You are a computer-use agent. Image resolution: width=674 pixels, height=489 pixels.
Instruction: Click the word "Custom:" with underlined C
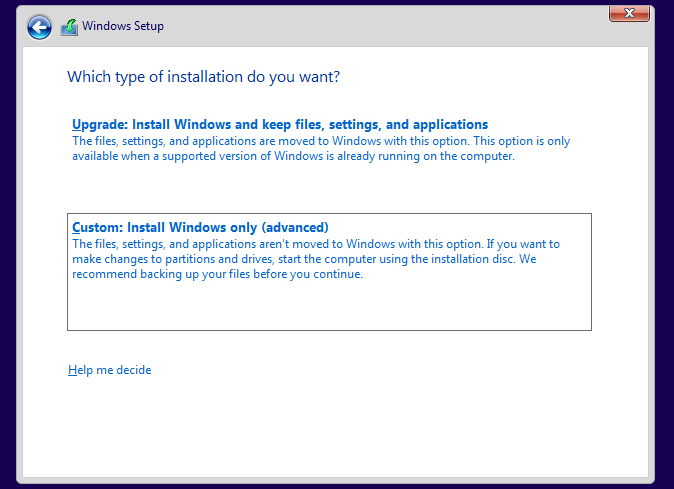pos(98,227)
